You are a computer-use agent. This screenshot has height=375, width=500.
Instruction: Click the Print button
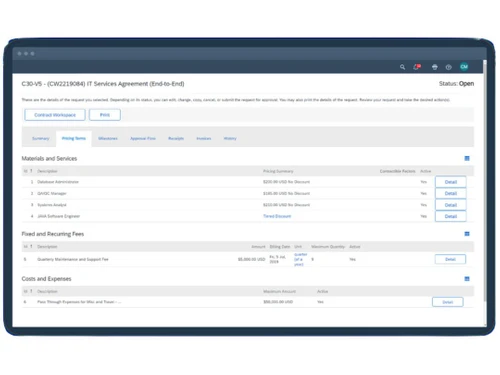point(105,115)
